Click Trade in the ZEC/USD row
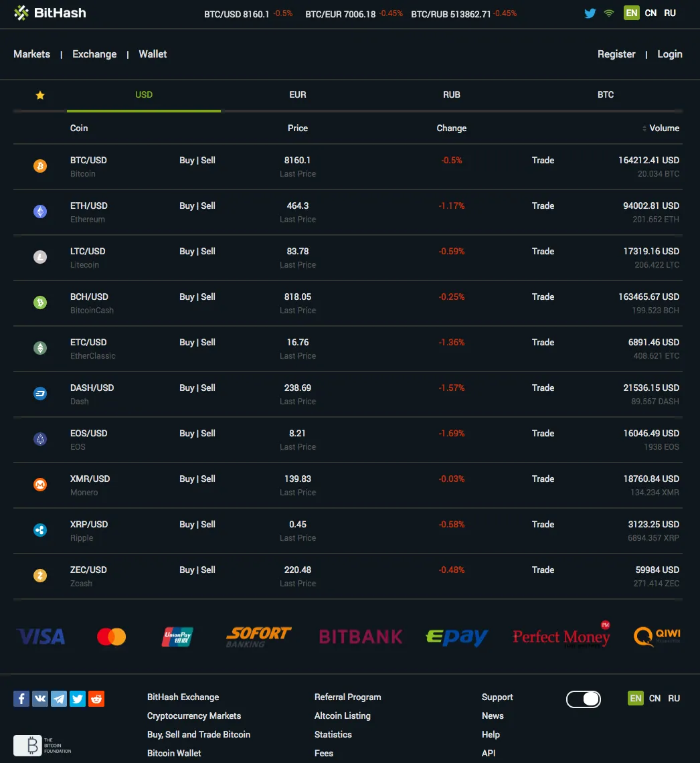This screenshot has width=700, height=763. [x=543, y=570]
